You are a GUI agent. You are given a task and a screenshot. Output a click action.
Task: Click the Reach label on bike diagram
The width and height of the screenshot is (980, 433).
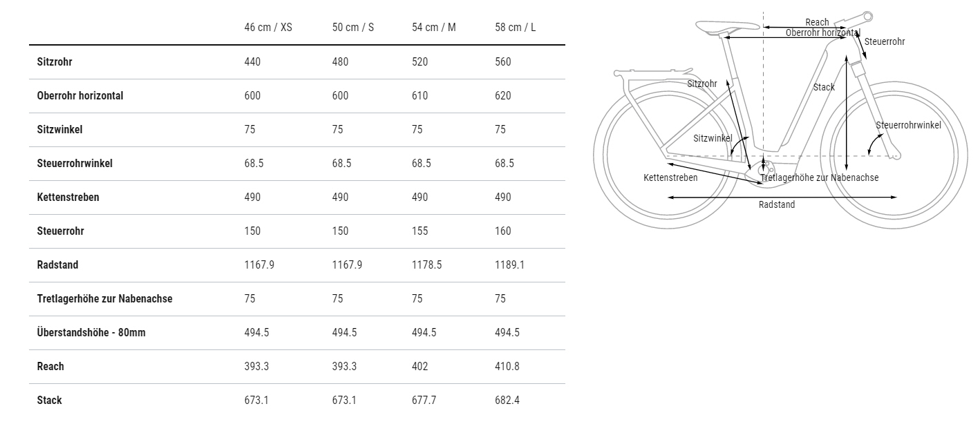coord(817,23)
